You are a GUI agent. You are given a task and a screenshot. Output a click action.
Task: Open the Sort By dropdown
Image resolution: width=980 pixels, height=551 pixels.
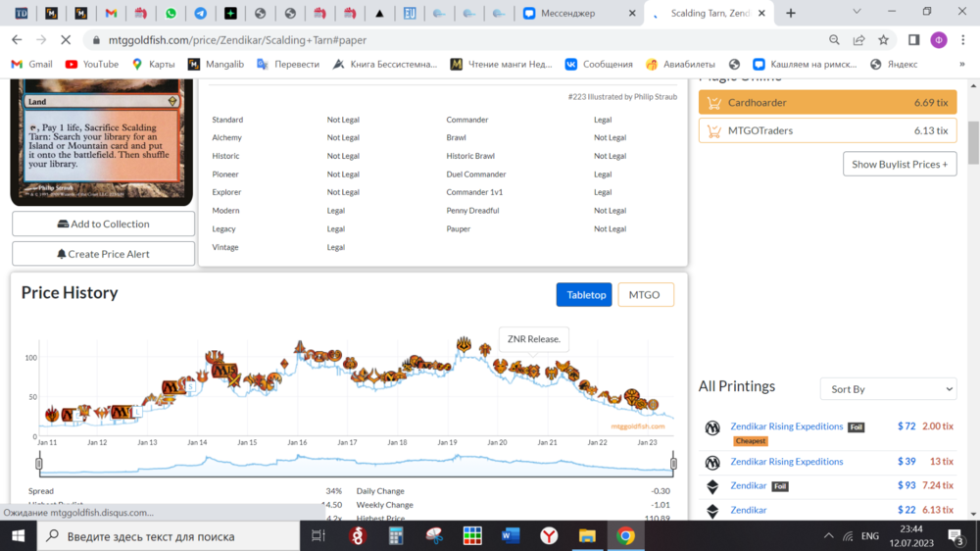point(887,389)
